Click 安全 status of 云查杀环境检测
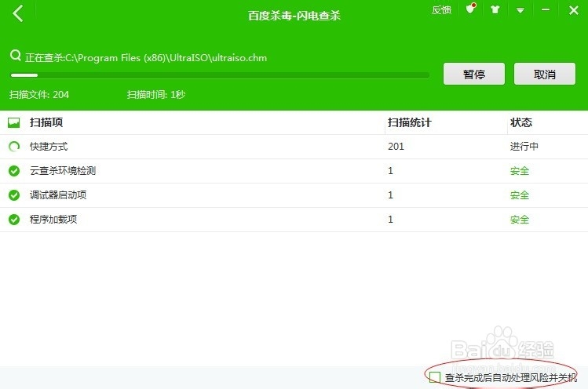The image size is (588, 389). pyautogui.click(x=520, y=171)
